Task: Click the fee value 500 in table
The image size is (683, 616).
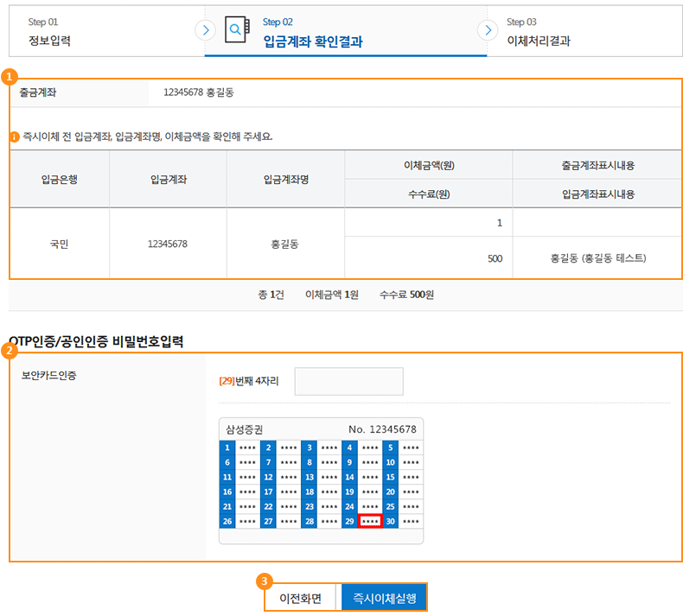Action: (495, 258)
